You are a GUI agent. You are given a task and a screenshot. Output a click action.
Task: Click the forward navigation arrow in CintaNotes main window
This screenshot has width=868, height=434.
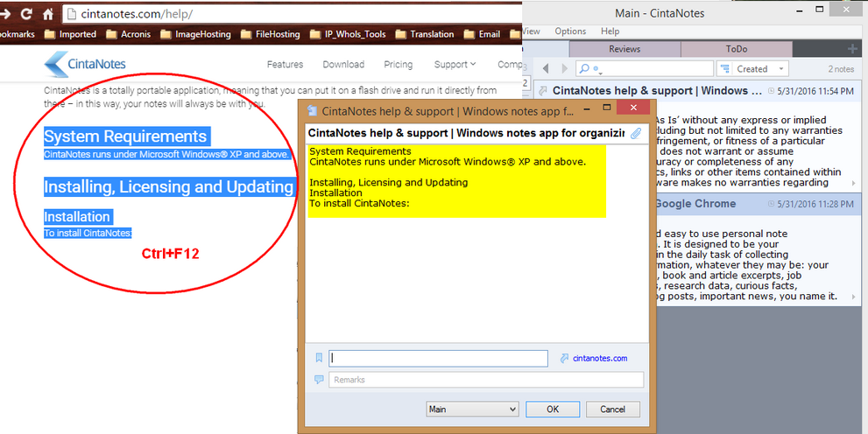pyautogui.click(x=565, y=68)
